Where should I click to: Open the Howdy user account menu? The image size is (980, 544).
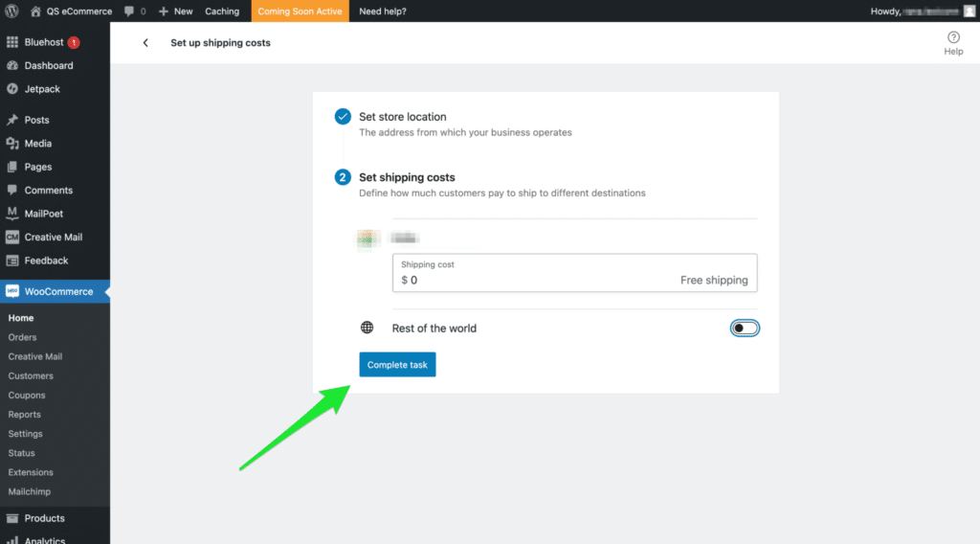pos(922,11)
